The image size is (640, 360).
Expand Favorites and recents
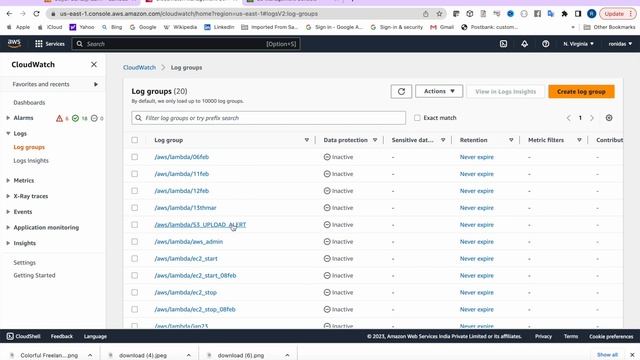(96, 84)
